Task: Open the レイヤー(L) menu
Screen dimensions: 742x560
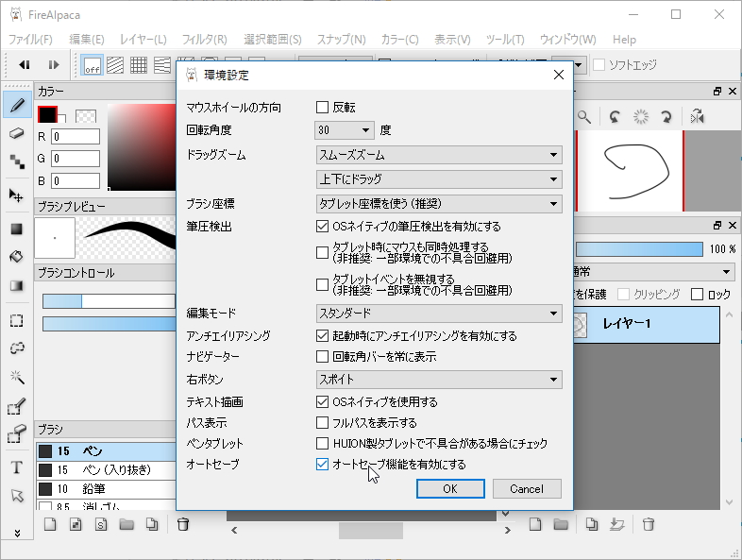Action: 143,40
